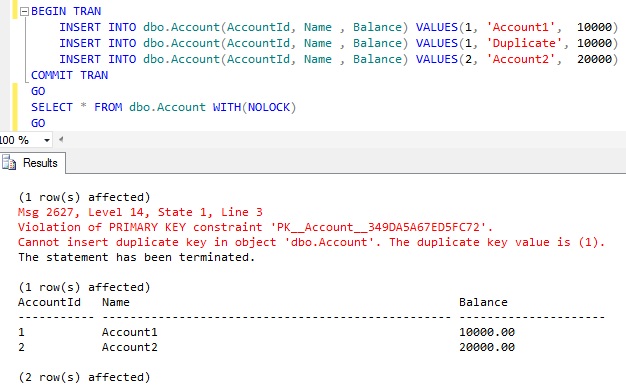
Task: Click the Account2 result row name
Action: pos(130,347)
